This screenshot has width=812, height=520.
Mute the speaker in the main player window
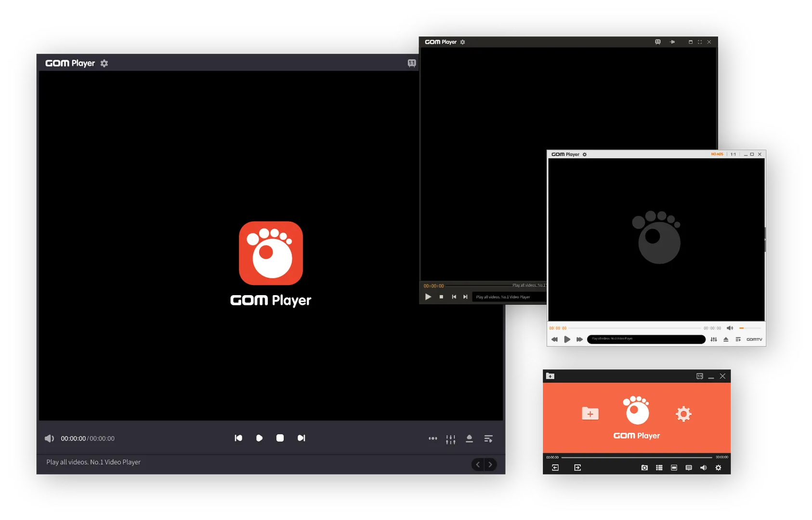[50, 438]
